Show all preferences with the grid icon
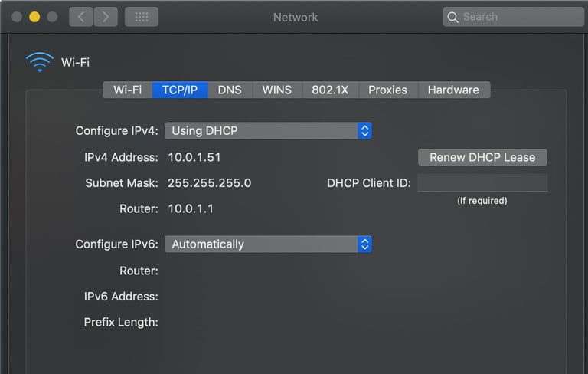The width and height of the screenshot is (588, 374). pos(142,17)
